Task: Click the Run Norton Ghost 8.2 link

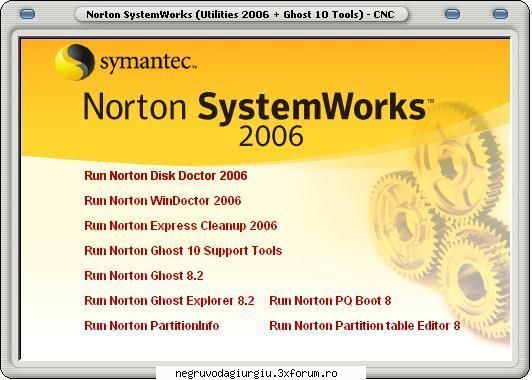Action: (x=144, y=276)
